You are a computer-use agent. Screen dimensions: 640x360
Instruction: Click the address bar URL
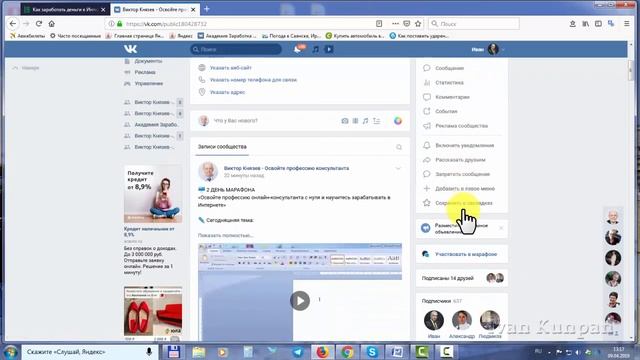[167, 24]
